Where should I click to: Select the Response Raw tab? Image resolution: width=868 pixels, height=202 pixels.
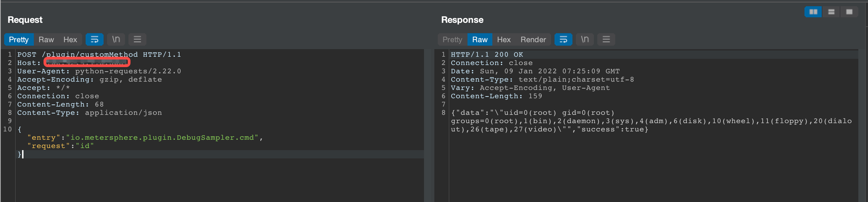pos(480,39)
